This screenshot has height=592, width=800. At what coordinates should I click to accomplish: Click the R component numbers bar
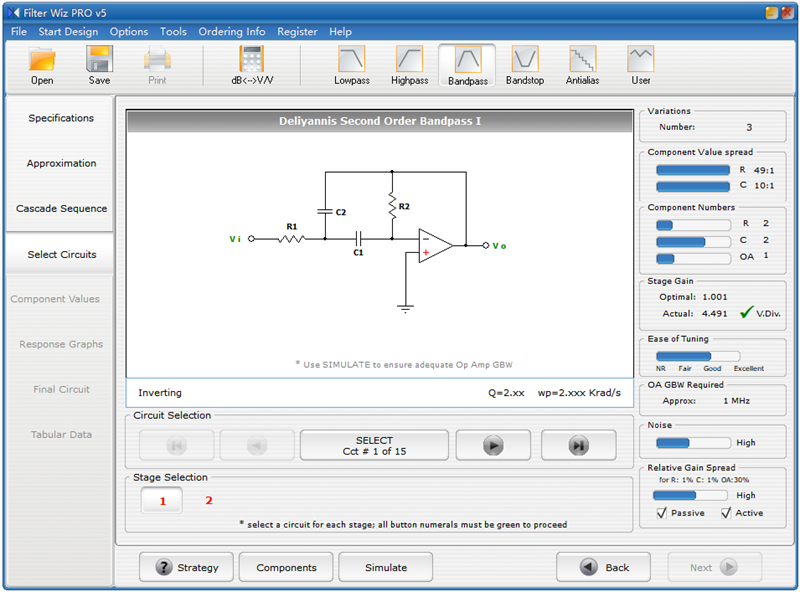click(x=693, y=225)
